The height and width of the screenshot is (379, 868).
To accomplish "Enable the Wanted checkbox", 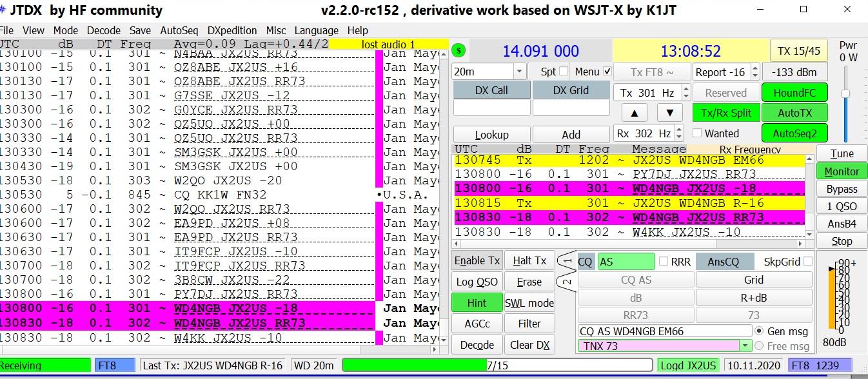I will click(x=697, y=133).
